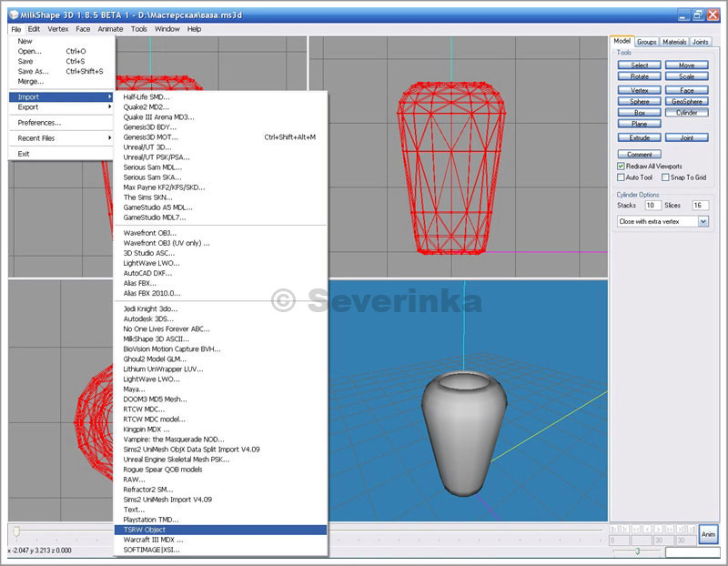Select the Vertex tool
The image size is (728, 566).
[x=640, y=90]
